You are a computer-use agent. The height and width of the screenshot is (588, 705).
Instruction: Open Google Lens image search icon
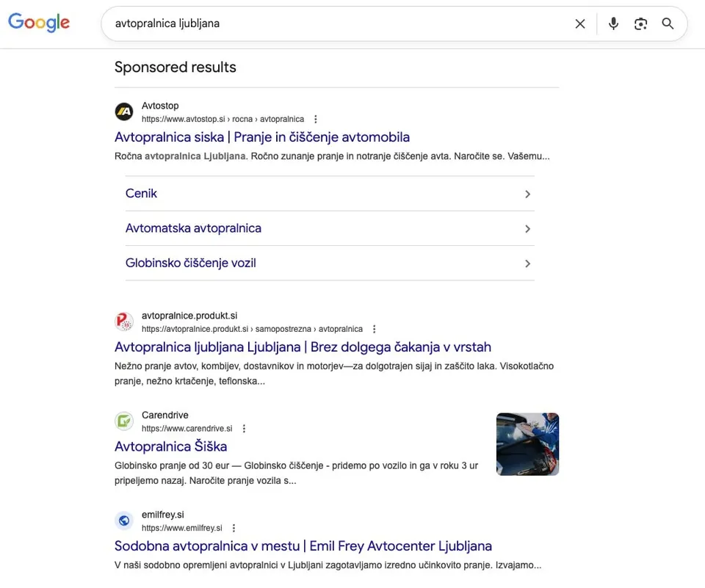[640, 23]
